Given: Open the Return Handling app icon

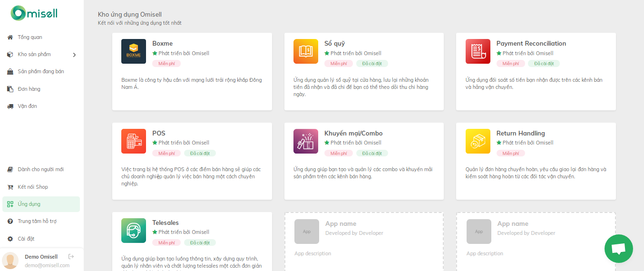Looking at the screenshot, I should point(478,141).
